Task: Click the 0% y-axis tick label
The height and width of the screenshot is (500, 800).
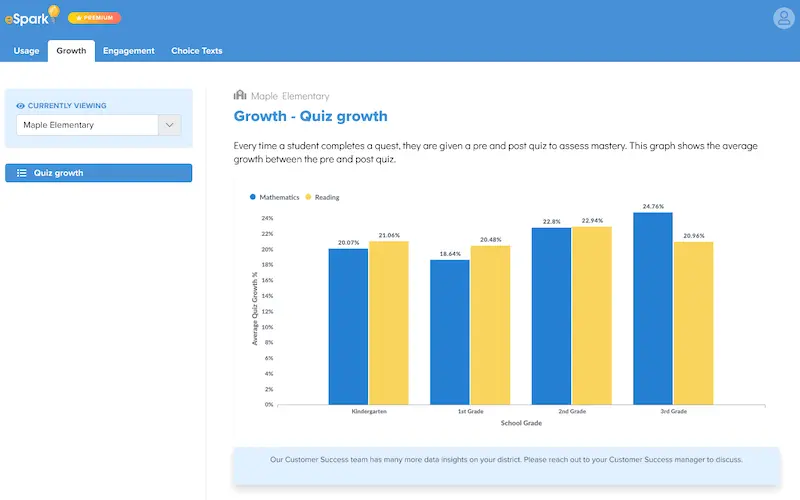Action: point(269,405)
